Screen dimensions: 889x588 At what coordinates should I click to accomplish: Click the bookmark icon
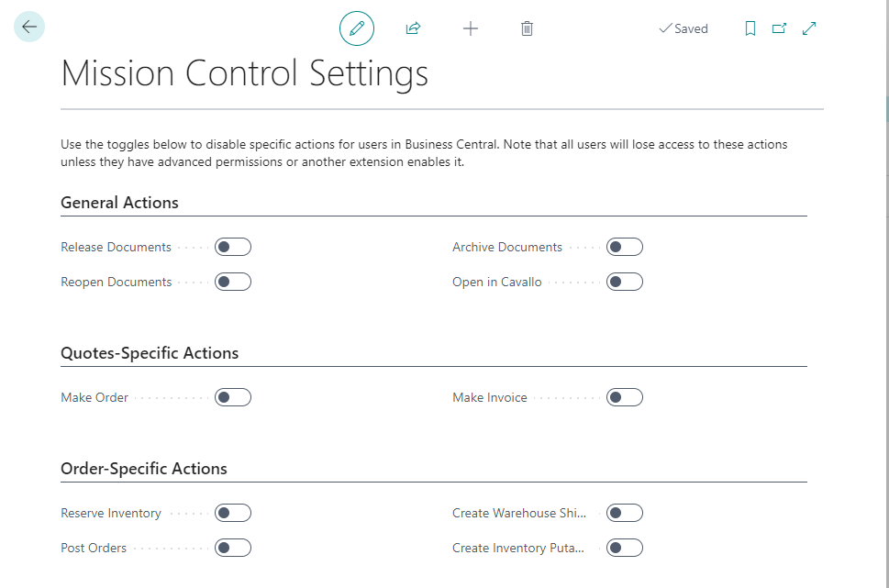[750, 28]
